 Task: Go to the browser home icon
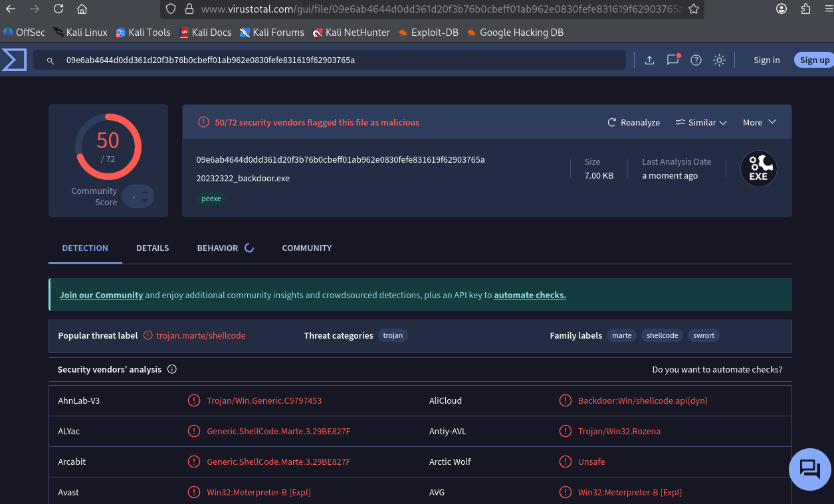[x=82, y=9]
